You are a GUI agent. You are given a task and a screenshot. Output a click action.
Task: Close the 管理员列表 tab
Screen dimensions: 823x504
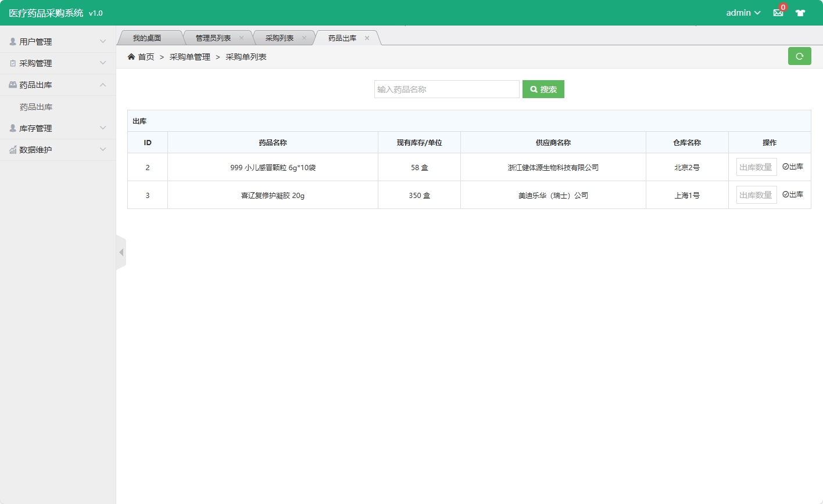click(241, 38)
